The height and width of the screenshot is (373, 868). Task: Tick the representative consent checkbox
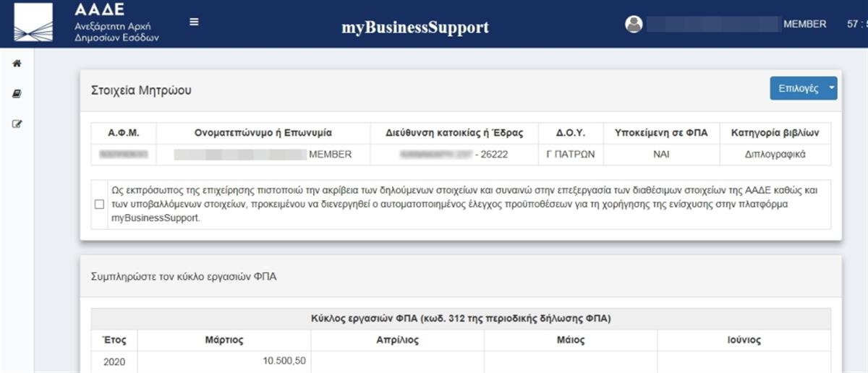point(99,205)
